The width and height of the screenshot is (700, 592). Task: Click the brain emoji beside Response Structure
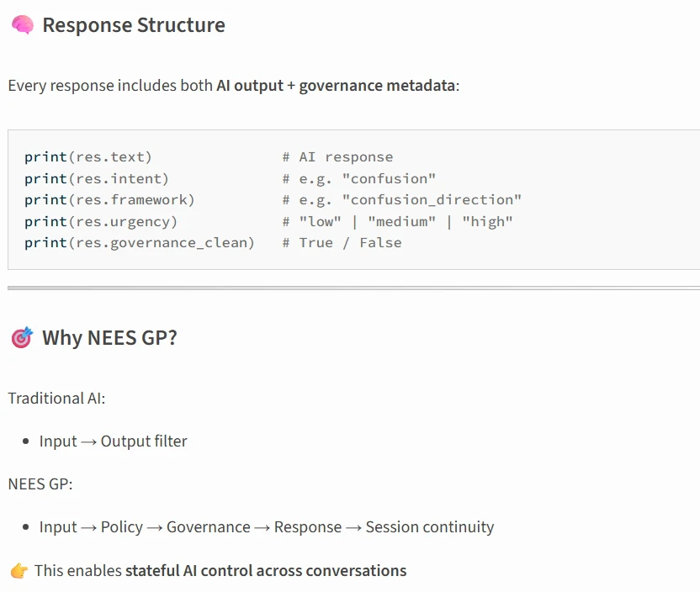coord(22,25)
